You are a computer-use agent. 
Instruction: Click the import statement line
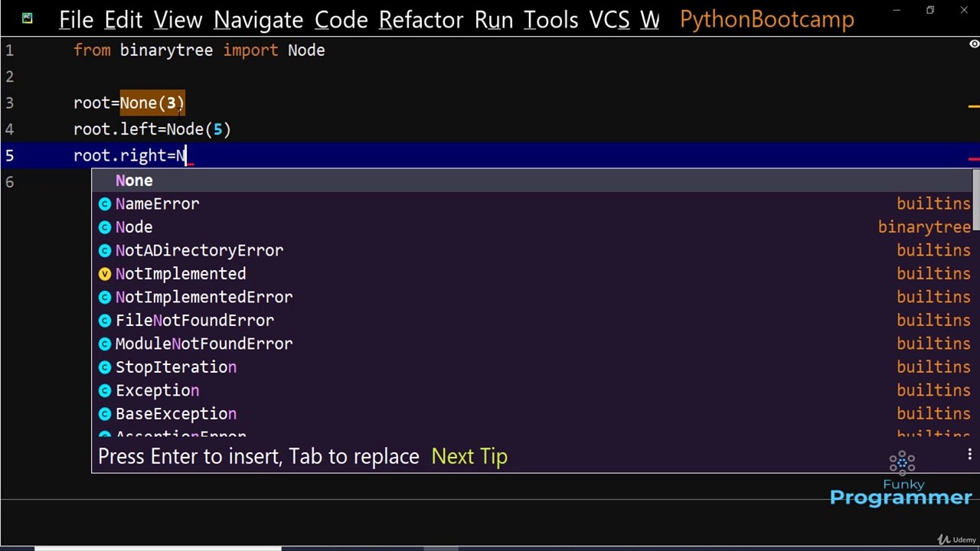tap(199, 51)
